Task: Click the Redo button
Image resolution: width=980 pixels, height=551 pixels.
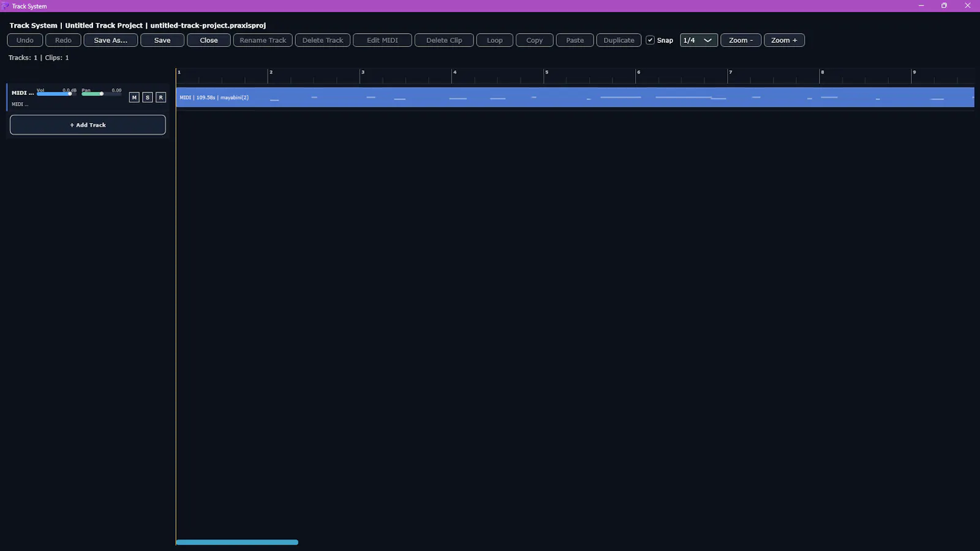Action: pyautogui.click(x=63, y=40)
